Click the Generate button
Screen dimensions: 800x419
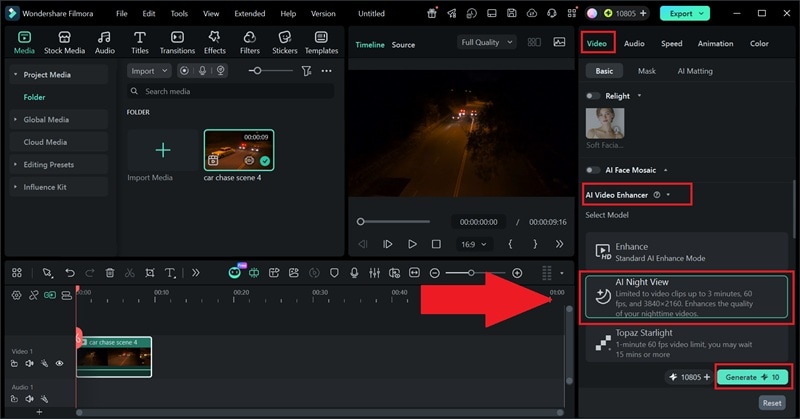(752, 377)
